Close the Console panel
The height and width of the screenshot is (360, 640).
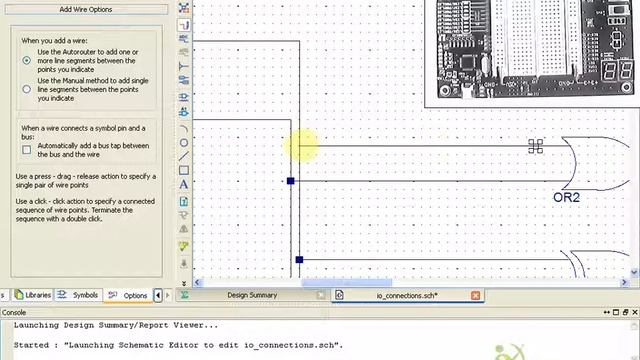(x=635, y=312)
